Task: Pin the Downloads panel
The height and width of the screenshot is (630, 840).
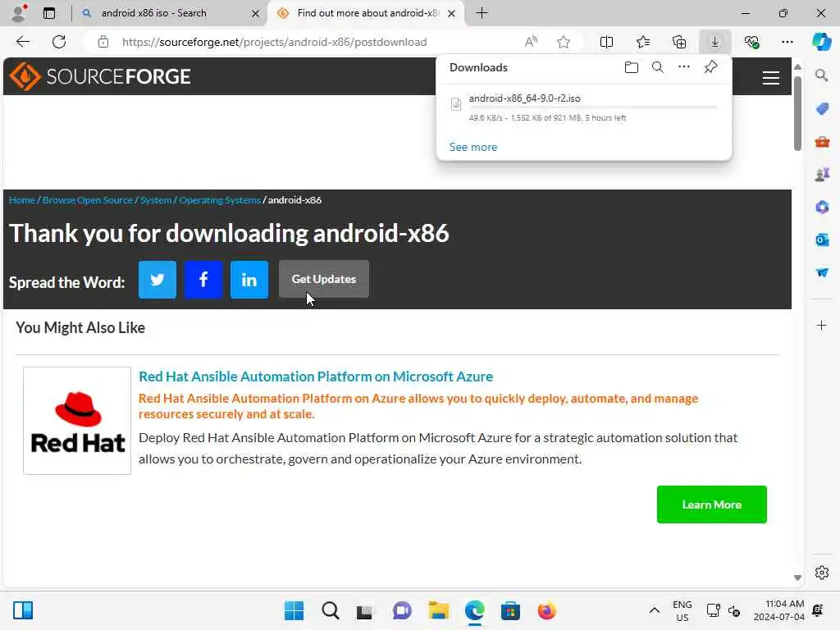Action: click(710, 67)
